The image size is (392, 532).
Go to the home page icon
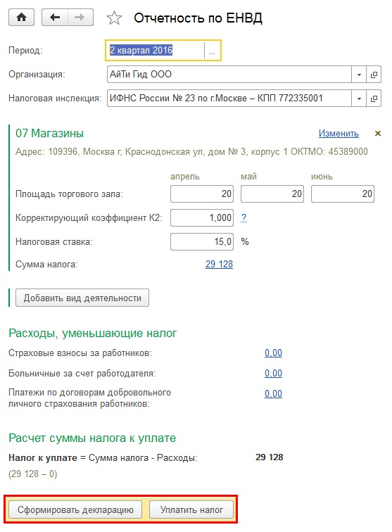pyautogui.click(x=21, y=18)
